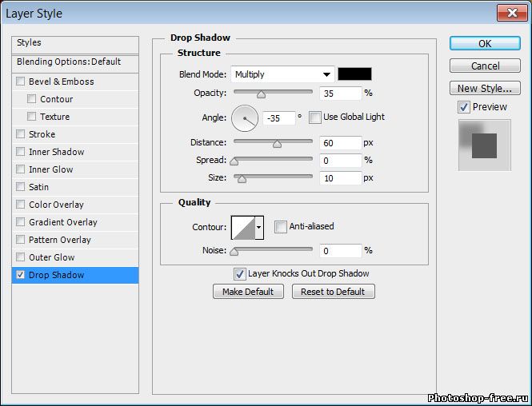This screenshot has width=532, height=406.
Task: Select Blending Options: Default
Action: (69, 62)
